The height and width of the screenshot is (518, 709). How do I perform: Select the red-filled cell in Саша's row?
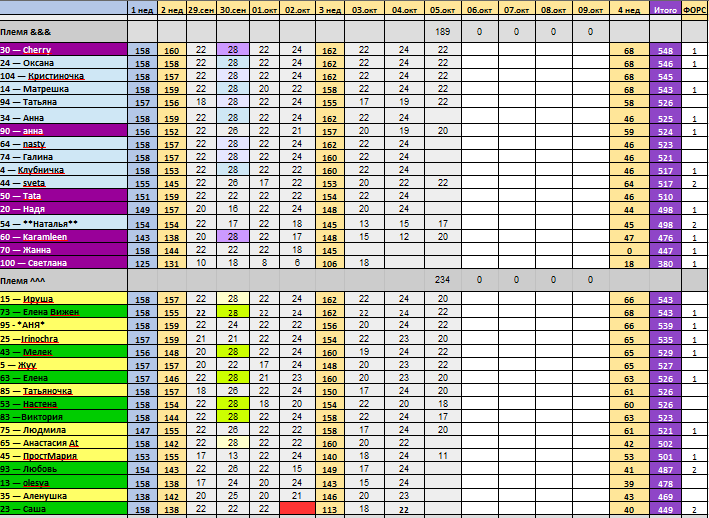pyautogui.click(x=297, y=509)
